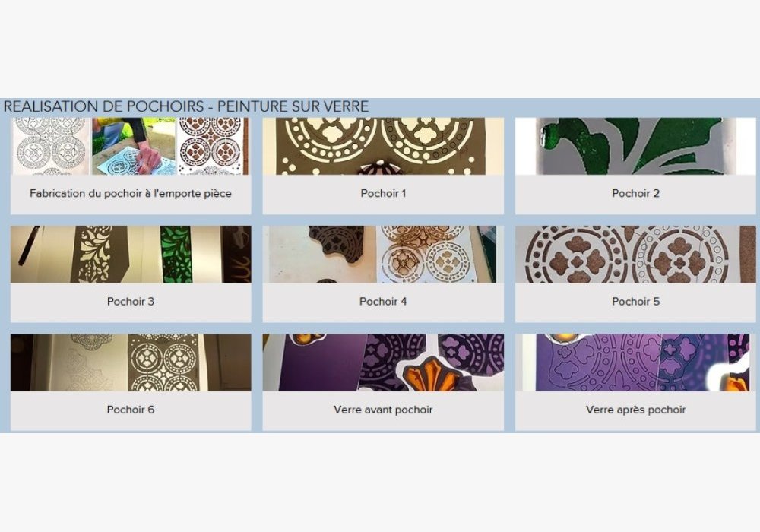Open the Pochoir 3 thumbnail image

(x=131, y=255)
